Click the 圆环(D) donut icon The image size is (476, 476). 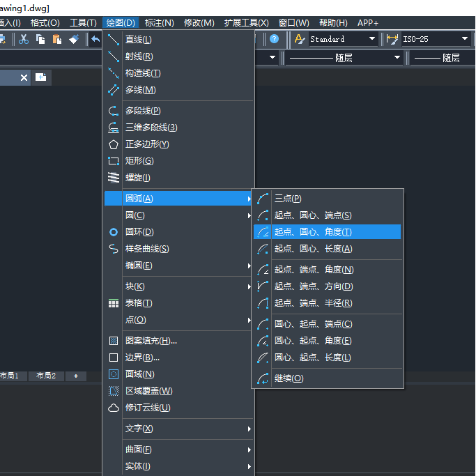[x=114, y=232]
